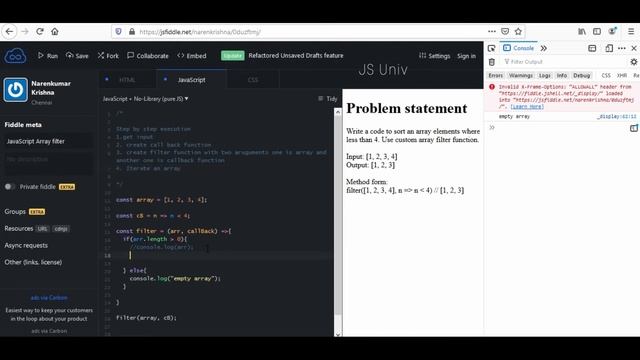Screen dimensions: 640x360
Task: Click the Resources URL tag
Action: tap(42, 229)
